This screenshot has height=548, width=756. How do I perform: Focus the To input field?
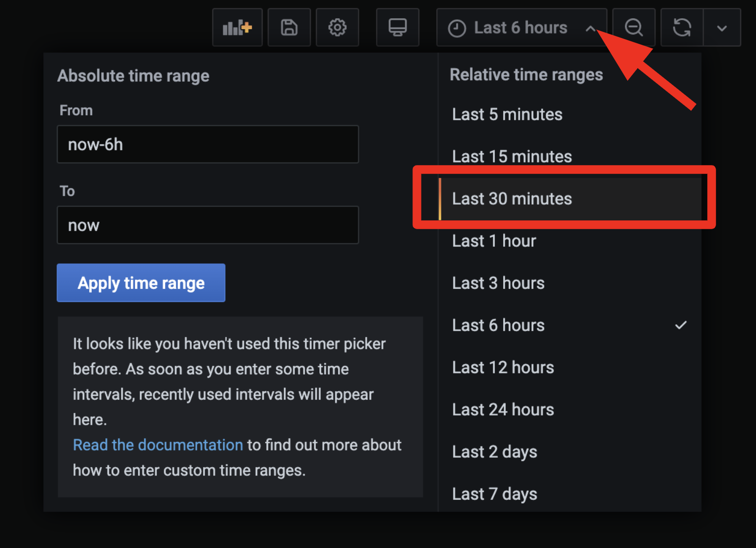pyautogui.click(x=207, y=225)
